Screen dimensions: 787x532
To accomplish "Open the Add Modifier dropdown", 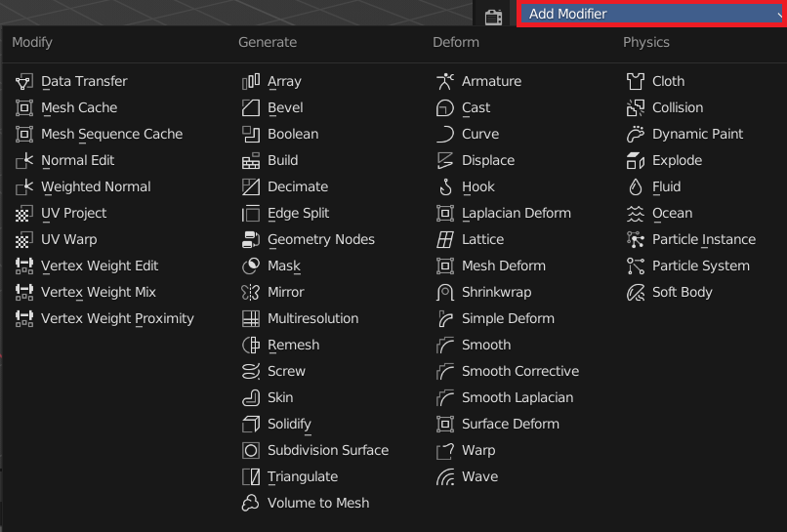I will [x=650, y=14].
